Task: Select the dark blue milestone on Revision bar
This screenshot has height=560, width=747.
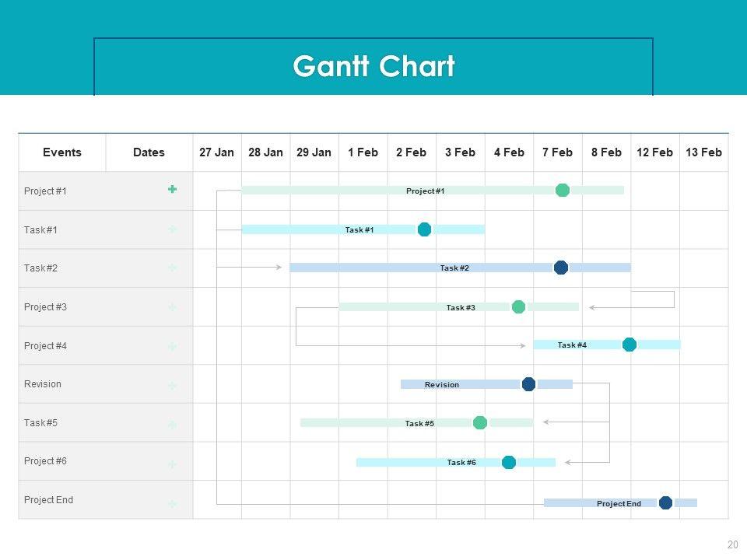Action: click(x=528, y=384)
